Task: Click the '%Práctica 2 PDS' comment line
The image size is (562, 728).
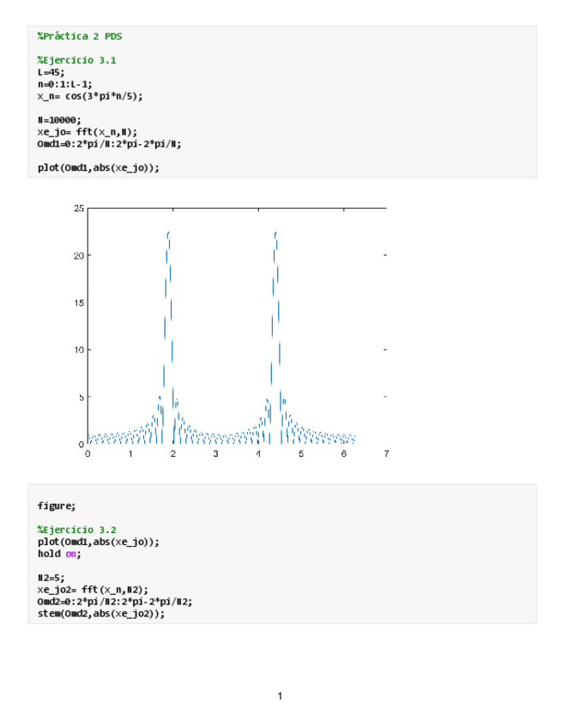Action: [80, 36]
